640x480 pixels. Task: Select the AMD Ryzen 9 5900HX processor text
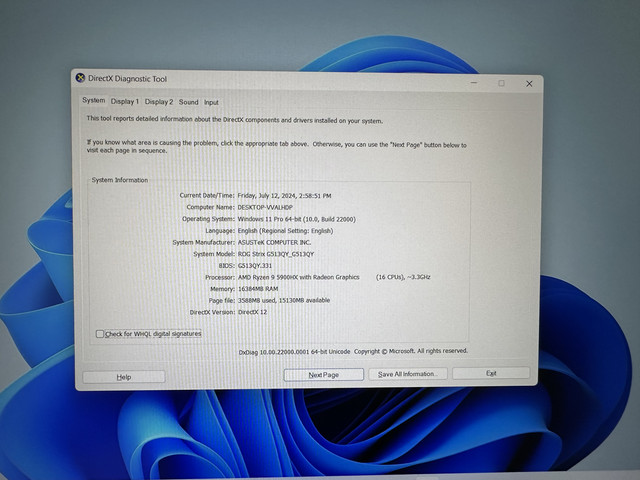[x=298, y=277]
